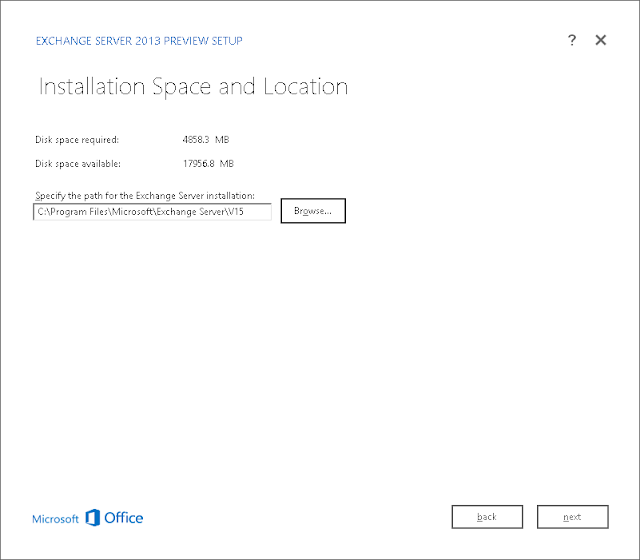Click the Browse... button
This screenshot has width=640, height=560.
coord(313,211)
